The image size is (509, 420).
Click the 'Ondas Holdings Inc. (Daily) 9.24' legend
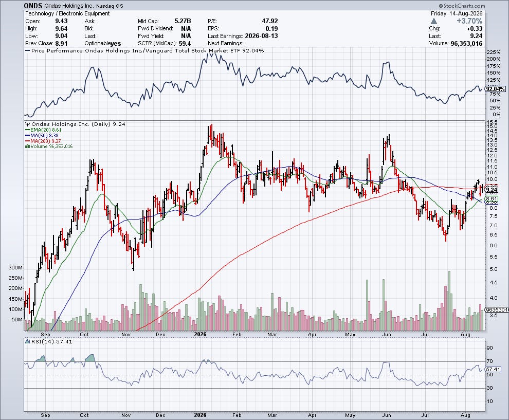point(78,124)
